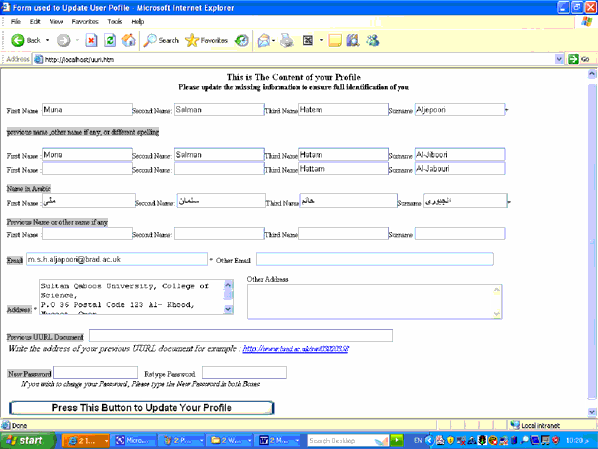This screenshot has width=598, height=449.
Task: Click the Other Email input field
Action: [375, 259]
